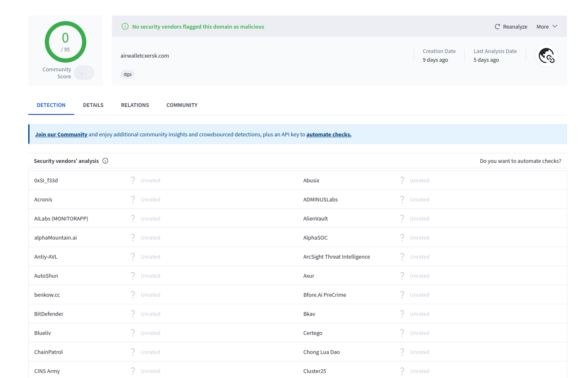Open the Details tab
This screenshot has height=378, width=588.
coord(93,105)
